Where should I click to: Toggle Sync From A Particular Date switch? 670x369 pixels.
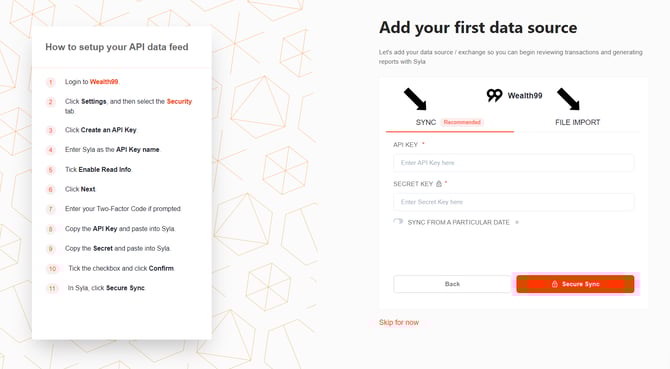[398, 222]
